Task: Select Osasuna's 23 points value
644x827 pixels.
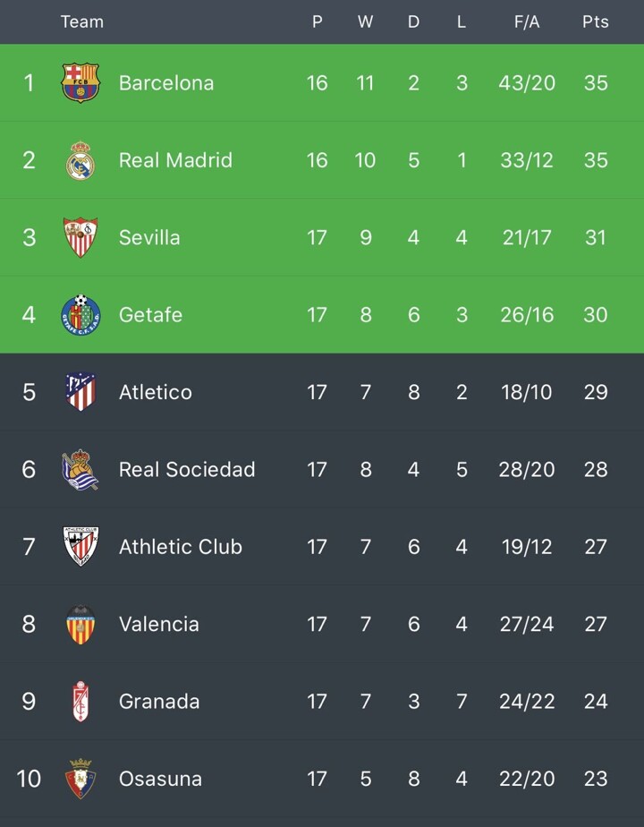Action: pyautogui.click(x=596, y=779)
